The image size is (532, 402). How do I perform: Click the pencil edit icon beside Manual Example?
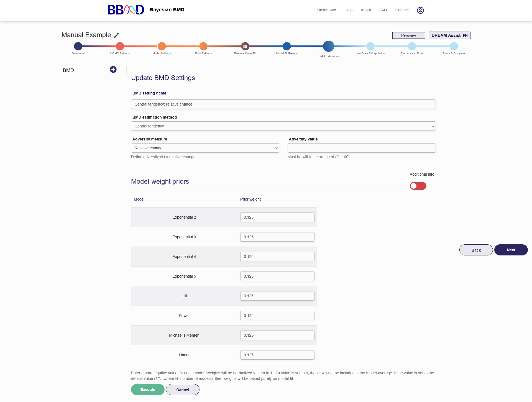point(116,35)
